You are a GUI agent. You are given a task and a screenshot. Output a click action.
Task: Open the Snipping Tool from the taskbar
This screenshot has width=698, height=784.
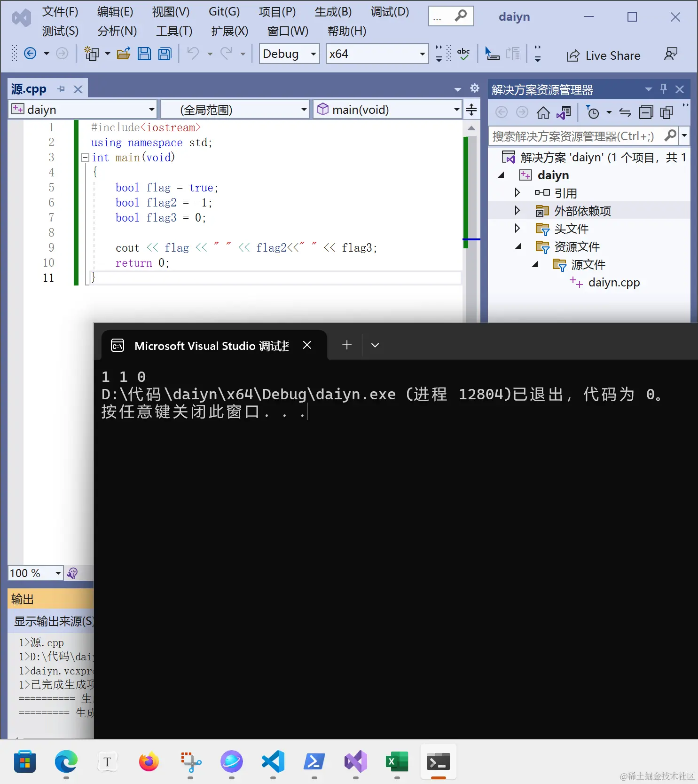click(x=190, y=761)
